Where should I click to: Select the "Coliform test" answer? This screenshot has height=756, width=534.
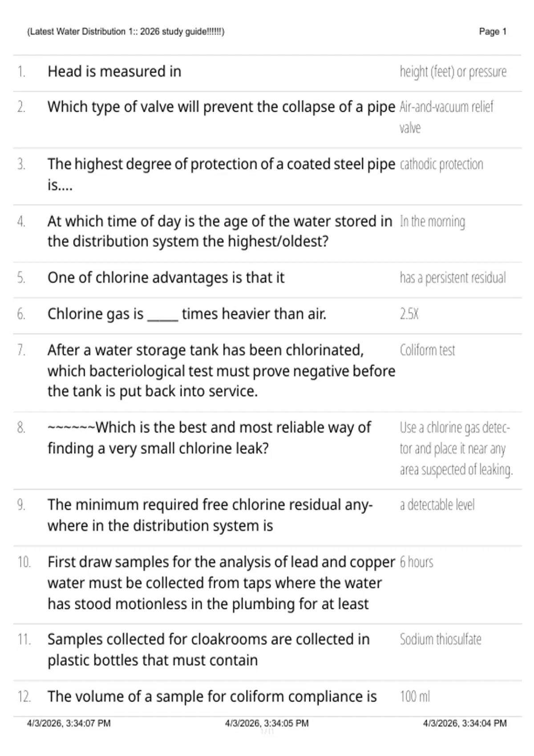pyautogui.click(x=427, y=350)
